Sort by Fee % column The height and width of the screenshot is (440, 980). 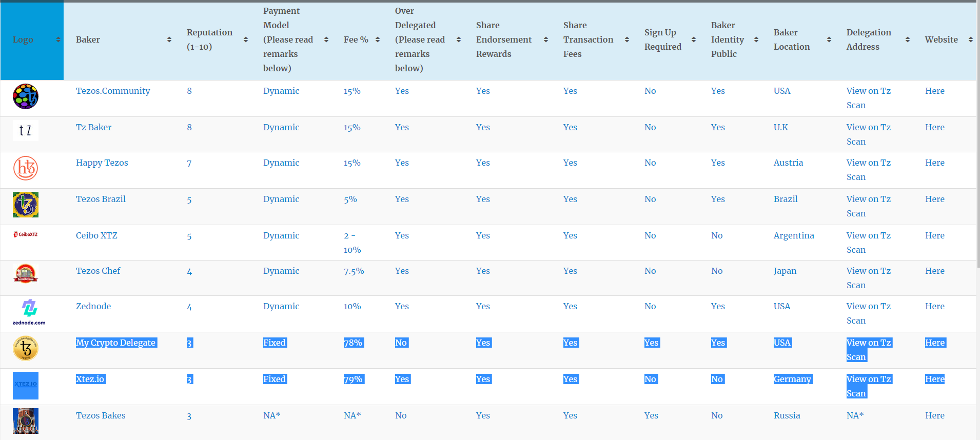pos(377,39)
